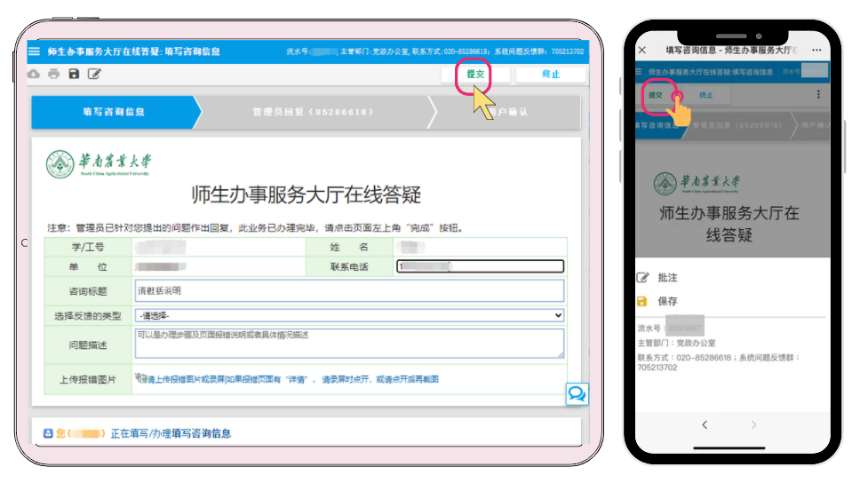The height and width of the screenshot is (491, 868).
Task: Click the 问题描述 text area
Action: tap(348, 344)
